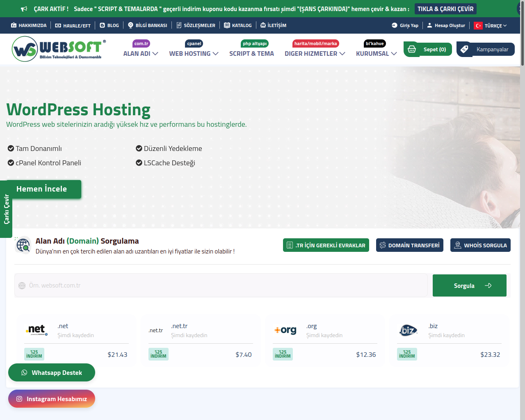525x420 pixels.
Task: Click the .biz logo
Action: (x=408, y=330)
